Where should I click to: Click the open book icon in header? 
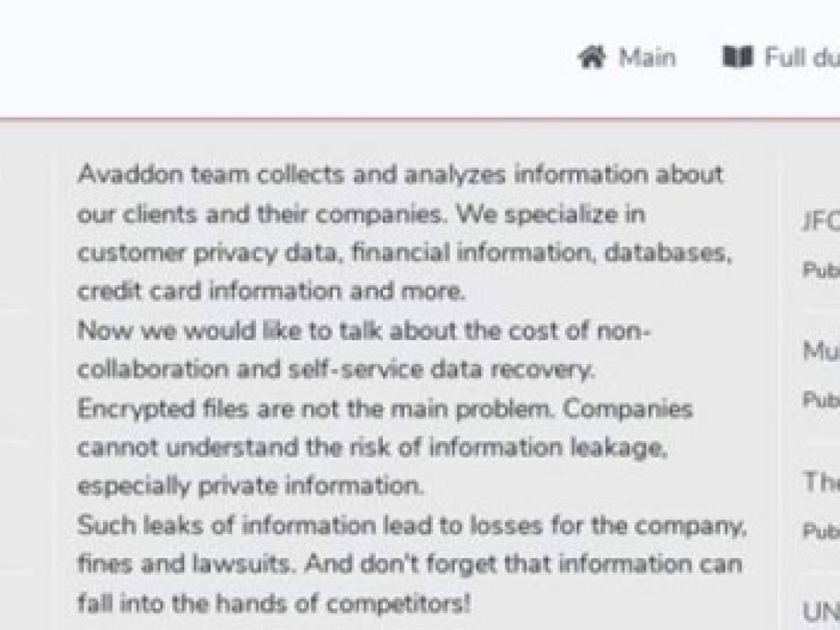[x=737, y=57]
